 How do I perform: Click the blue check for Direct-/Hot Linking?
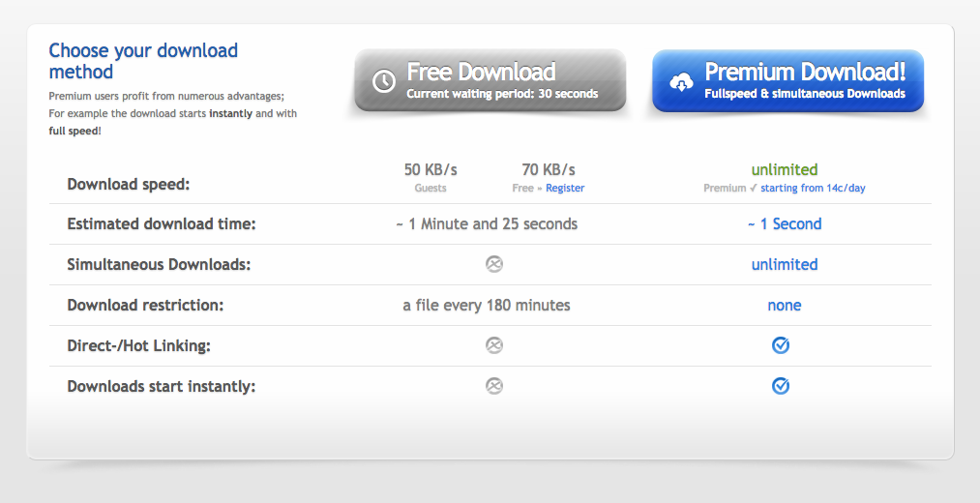pos(781,345)
